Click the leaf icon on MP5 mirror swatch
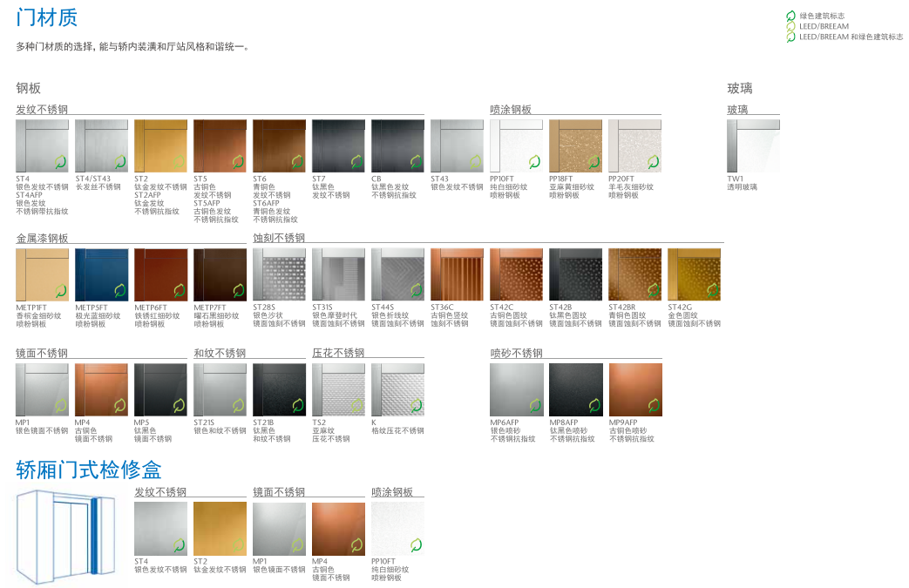This screenshot has width=909, height=588. (178, 405)
